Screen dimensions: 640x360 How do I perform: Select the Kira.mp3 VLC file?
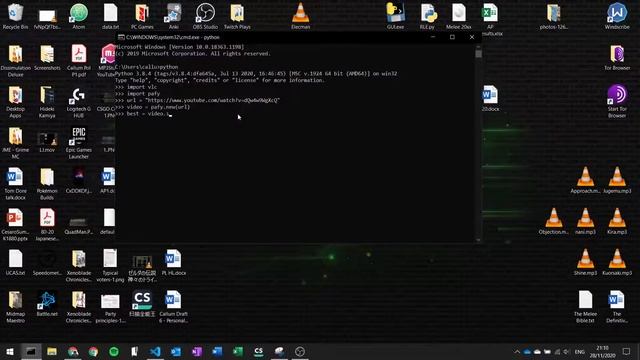click(617, 221)
